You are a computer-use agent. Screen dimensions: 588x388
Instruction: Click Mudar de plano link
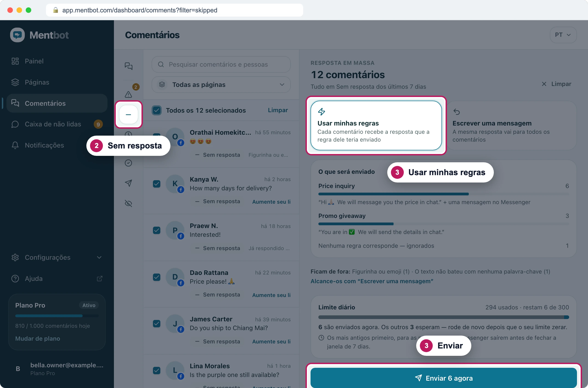38,339
